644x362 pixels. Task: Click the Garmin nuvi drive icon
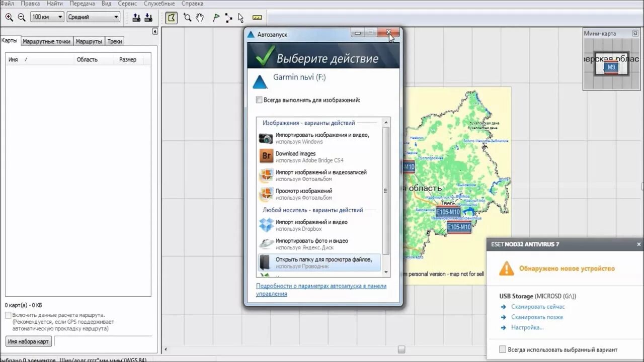260,82
